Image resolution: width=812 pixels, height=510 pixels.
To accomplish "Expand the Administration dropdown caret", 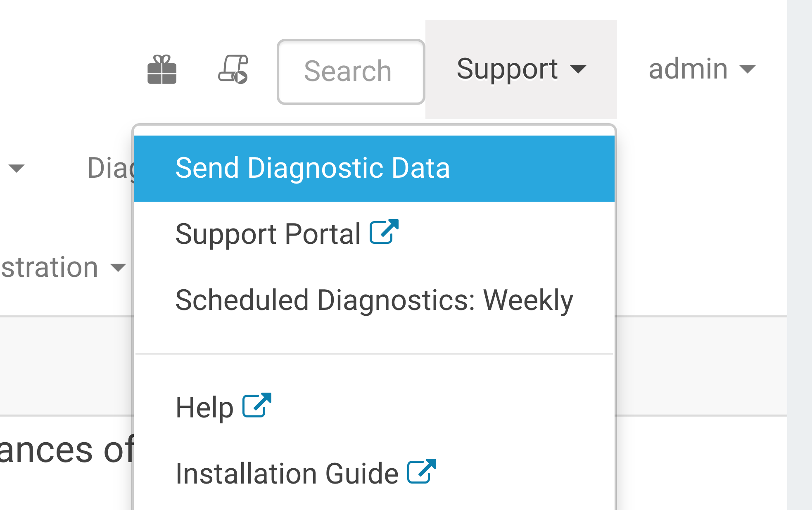I will [118, 268].
